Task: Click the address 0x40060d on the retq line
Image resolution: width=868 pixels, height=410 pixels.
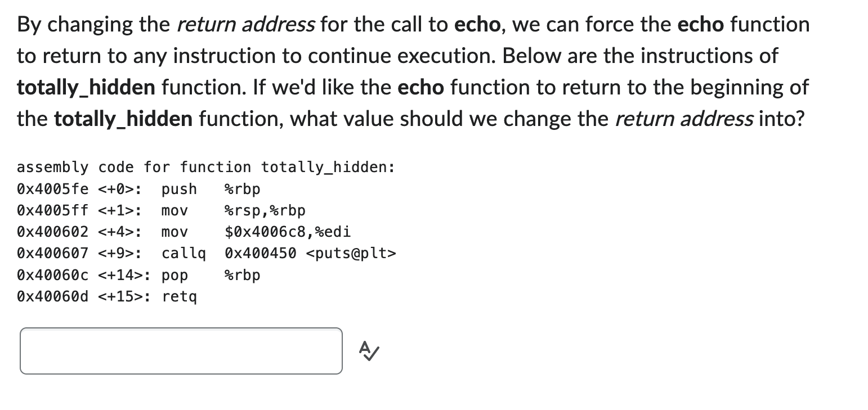Action: [x=52, y=296]
